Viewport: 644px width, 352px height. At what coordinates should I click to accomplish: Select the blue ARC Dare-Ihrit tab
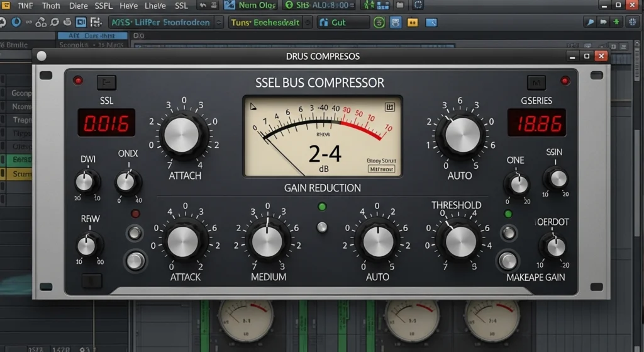click(x=92, y=36)
